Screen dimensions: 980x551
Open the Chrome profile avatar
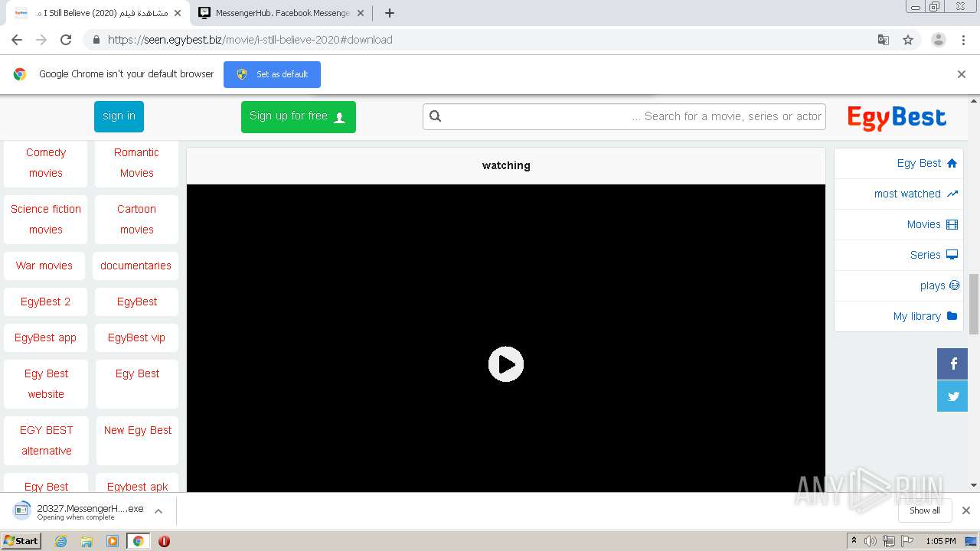pyautogui.click(x=938, y=40)
